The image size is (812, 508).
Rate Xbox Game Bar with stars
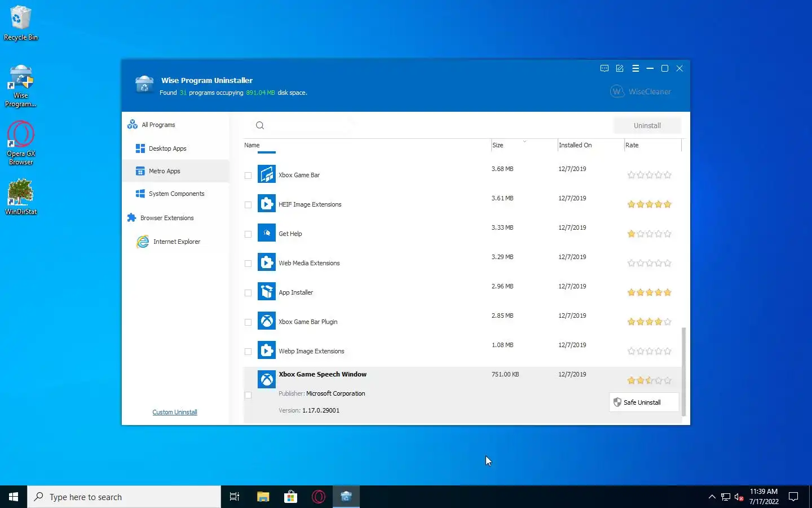tap(650, 175)
